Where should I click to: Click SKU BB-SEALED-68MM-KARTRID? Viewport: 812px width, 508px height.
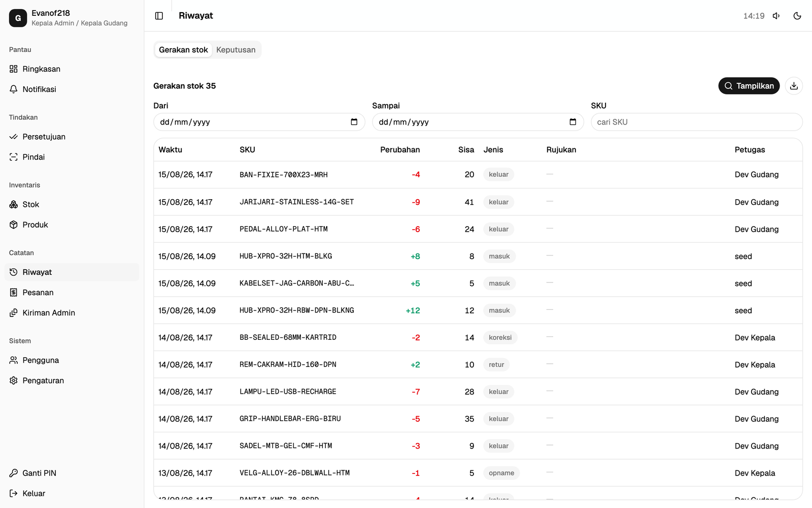point(288,337)
